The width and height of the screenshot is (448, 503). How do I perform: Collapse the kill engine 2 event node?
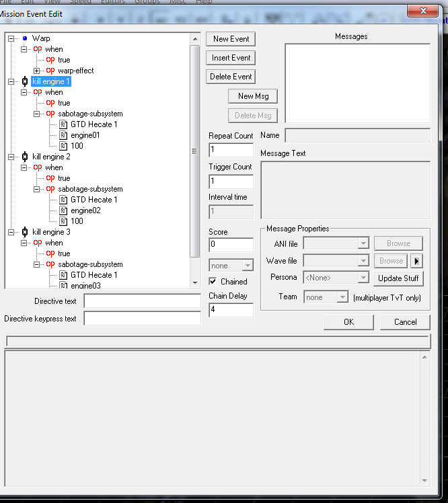pyautogui.click(x=11, y=157)
